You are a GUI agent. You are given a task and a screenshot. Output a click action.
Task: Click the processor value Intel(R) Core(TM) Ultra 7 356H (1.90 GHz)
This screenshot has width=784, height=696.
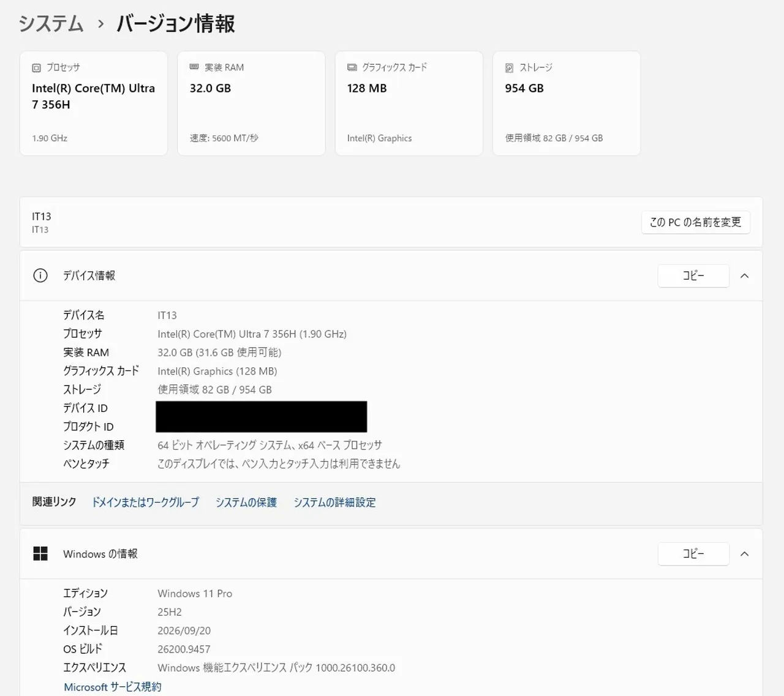252,334
